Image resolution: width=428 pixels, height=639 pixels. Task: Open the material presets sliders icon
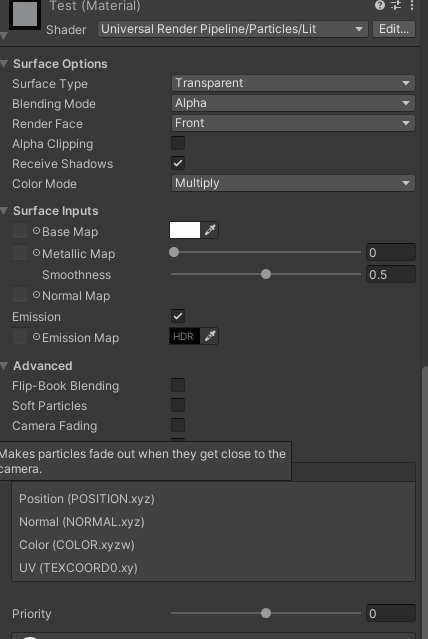[x=396, y=5]
